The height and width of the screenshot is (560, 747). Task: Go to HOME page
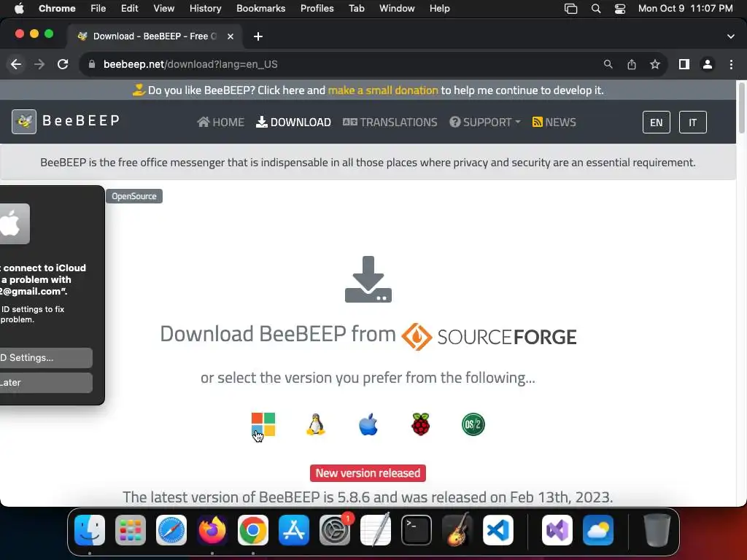[220, 122]
